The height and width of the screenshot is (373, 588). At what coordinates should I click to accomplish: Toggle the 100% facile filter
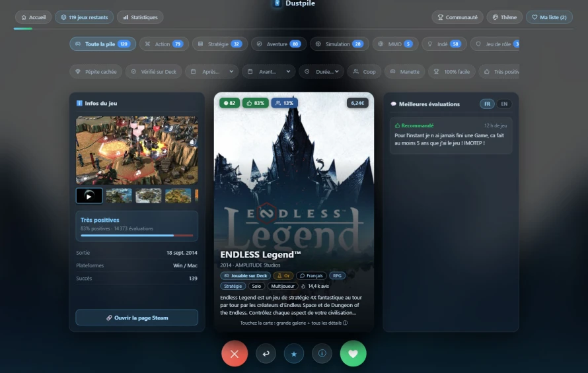point(452,71)
